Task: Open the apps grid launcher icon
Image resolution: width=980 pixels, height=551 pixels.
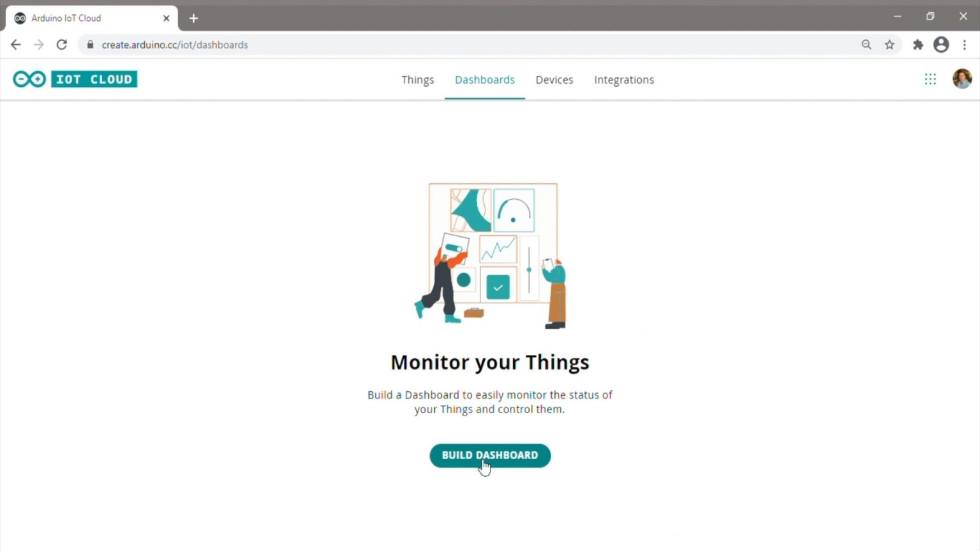Action: 930,79
